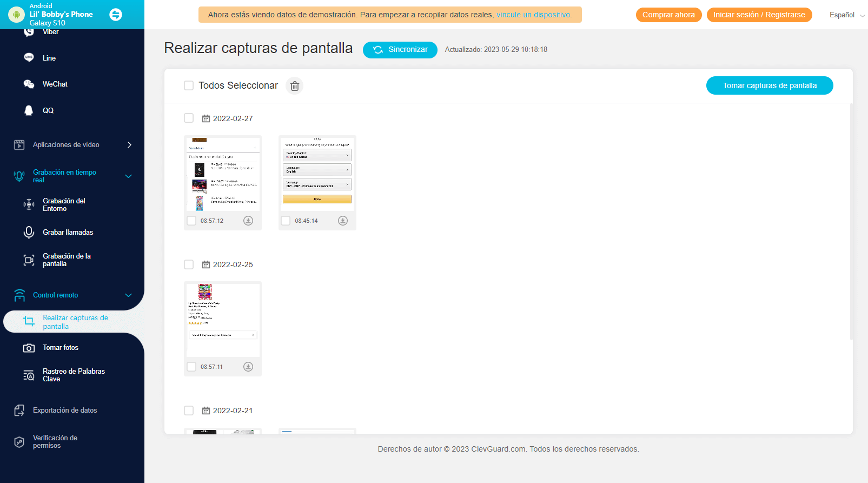This screenshot has width=868, height=483.
Task: Check the 2022-02-21 date group checkbox
Action: coord(189,411)
